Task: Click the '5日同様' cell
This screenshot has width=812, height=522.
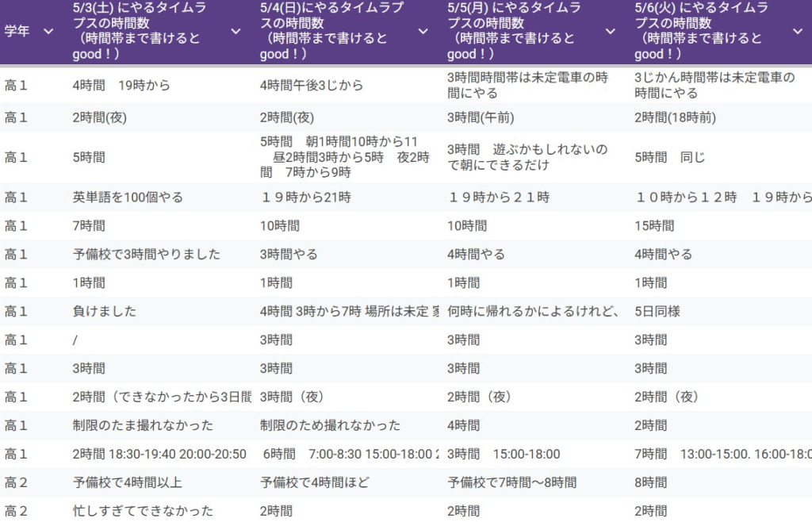Action: coord(657,311)
